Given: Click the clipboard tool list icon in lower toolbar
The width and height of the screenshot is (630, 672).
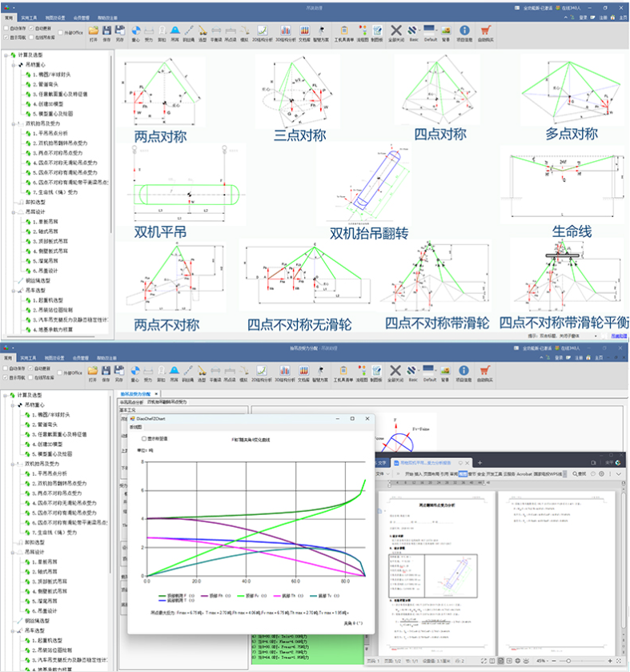Looking at the screenshot, I should (x=343, y=370).
